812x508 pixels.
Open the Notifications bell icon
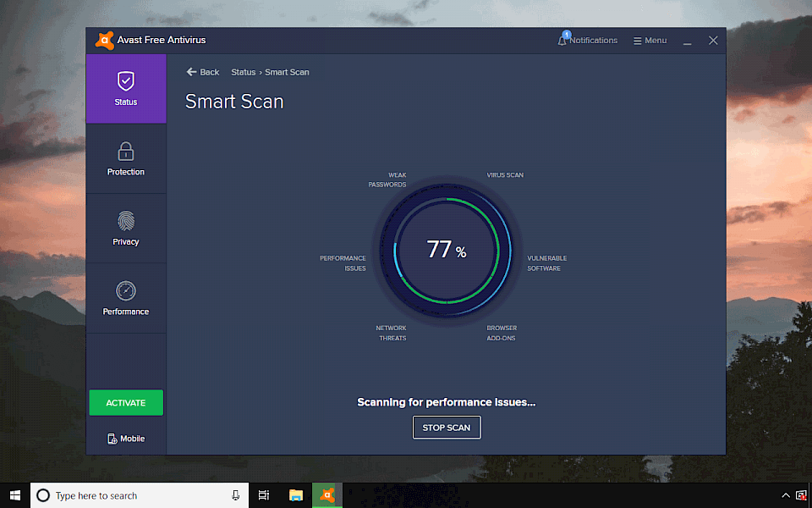pyautogui.click(x=562, y=40)
